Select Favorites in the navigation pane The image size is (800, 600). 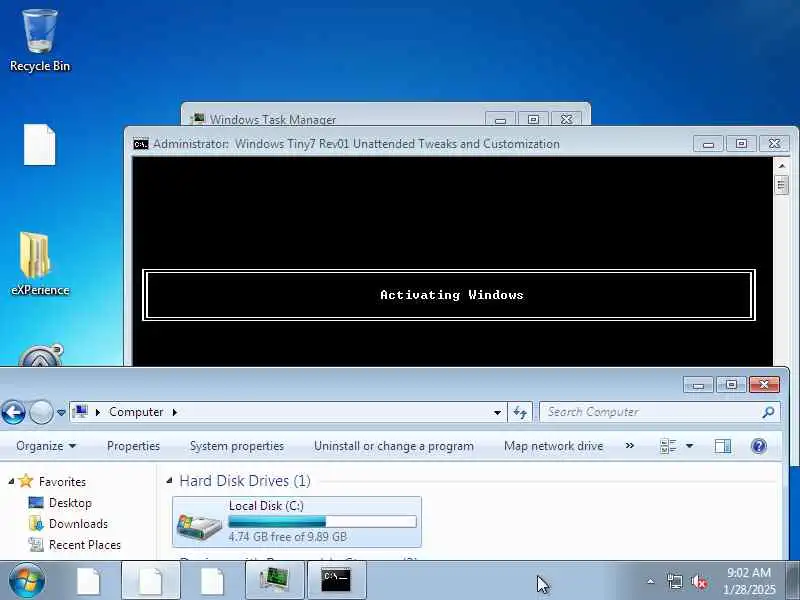(62, 482)
